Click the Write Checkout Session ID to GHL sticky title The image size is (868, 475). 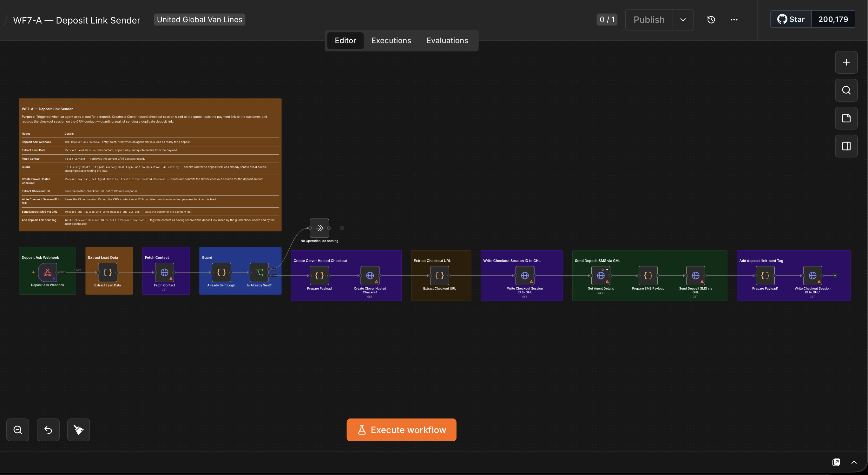point(511,261)
